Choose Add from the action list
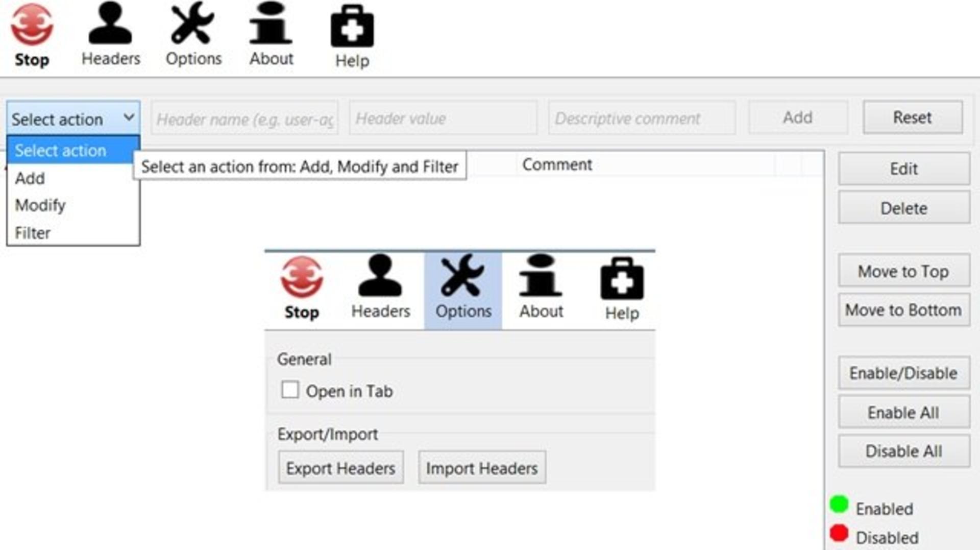 [x=73, y=178]
